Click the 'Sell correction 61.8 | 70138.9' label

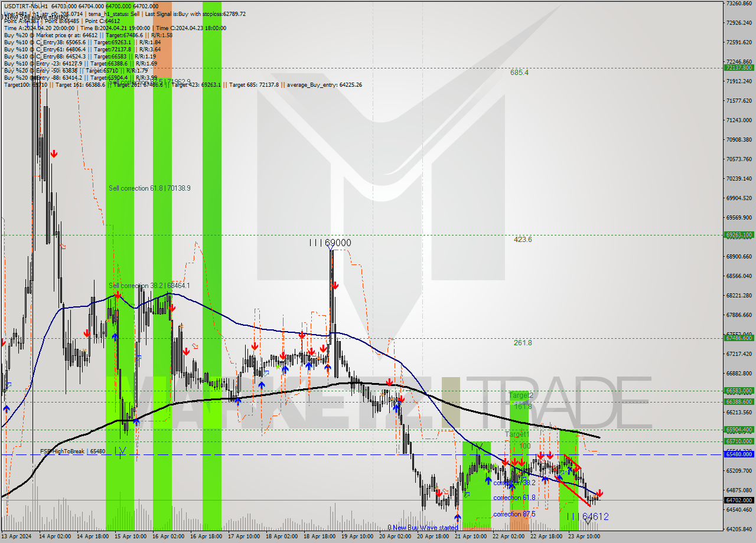point(149,188)
